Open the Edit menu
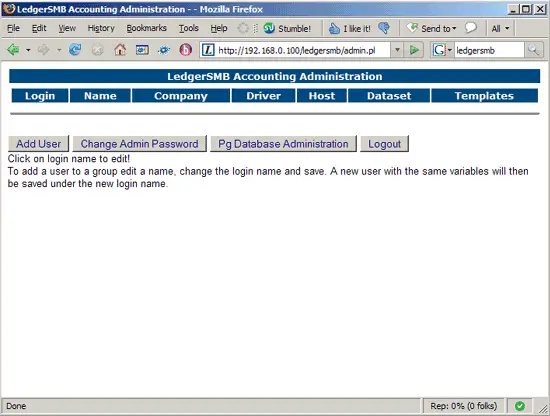The height and width of the screenshot is (416, 550). point(39,28)
